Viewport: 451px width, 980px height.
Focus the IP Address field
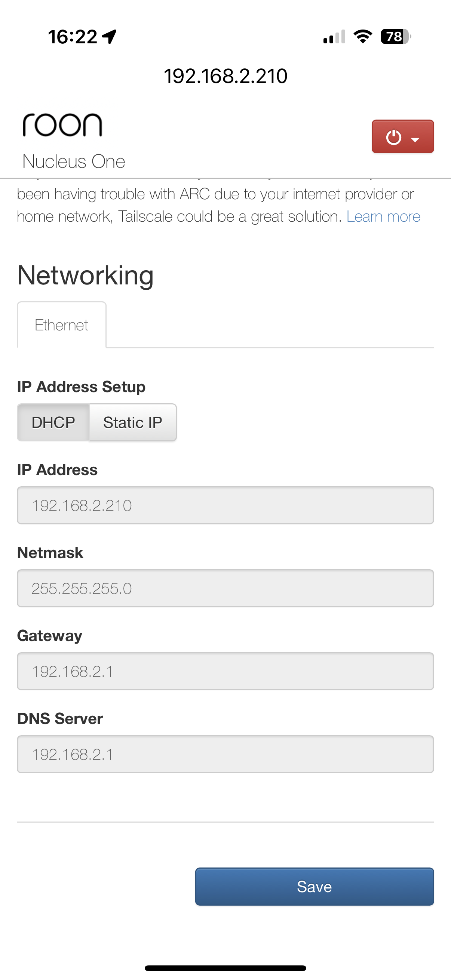tap(225, 505)
